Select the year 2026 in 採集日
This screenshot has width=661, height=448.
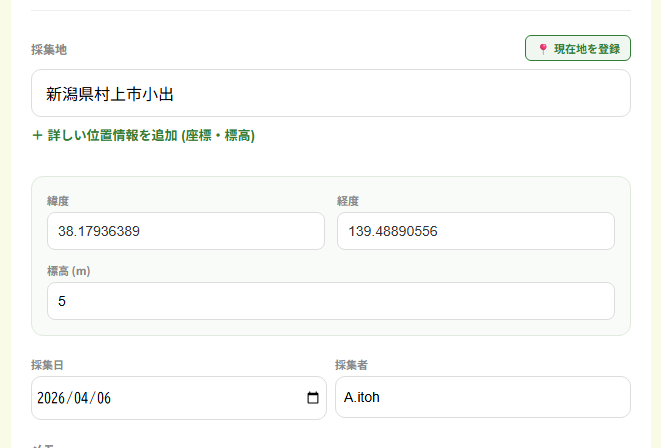coord(50,398)
